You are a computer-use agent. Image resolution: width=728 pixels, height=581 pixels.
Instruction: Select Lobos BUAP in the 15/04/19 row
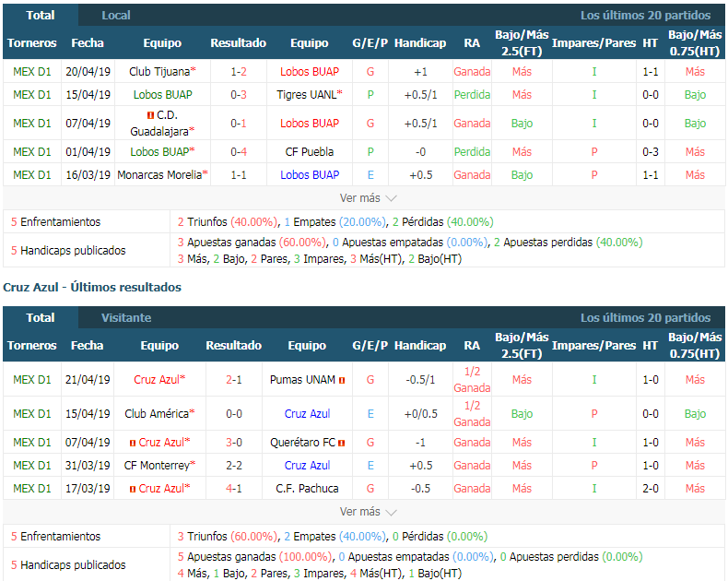[x=162, y=95]
